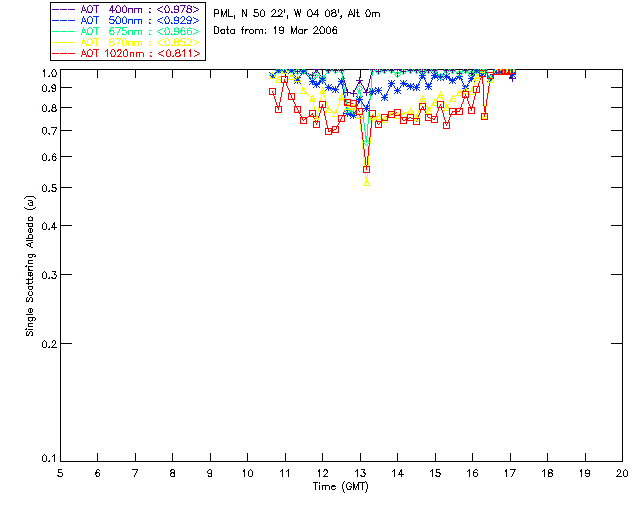Click the x-axis tick label 15
640x512 pixels.
[435, 473]
